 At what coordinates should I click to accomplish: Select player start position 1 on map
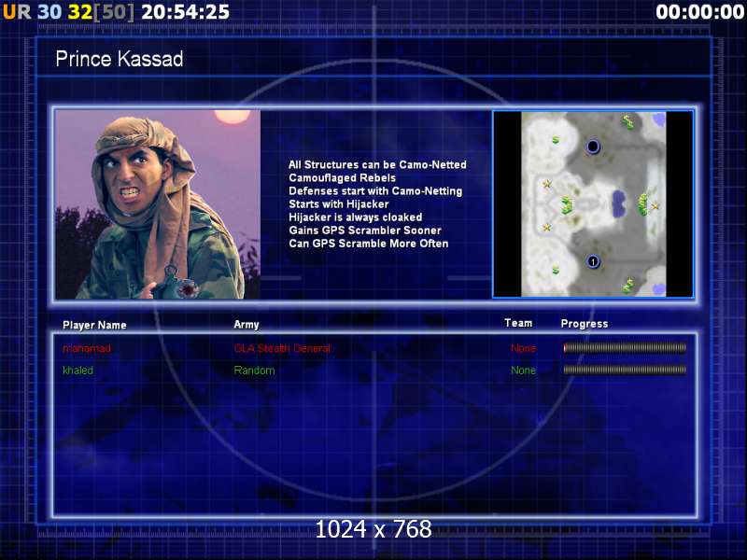click(x=593, y=261)
